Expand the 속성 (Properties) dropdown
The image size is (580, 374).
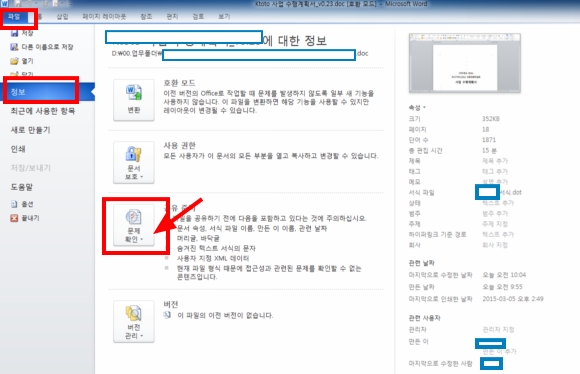click(x=417, y=108)
